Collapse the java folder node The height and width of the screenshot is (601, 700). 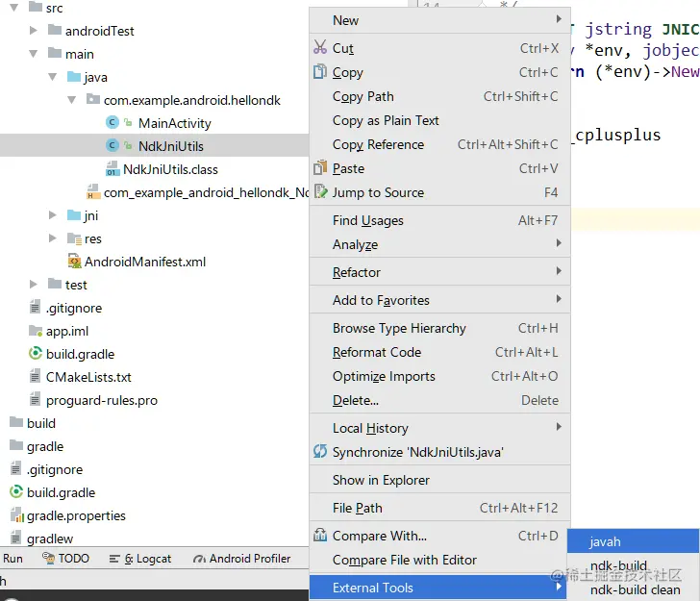click(x=52, y=77)
